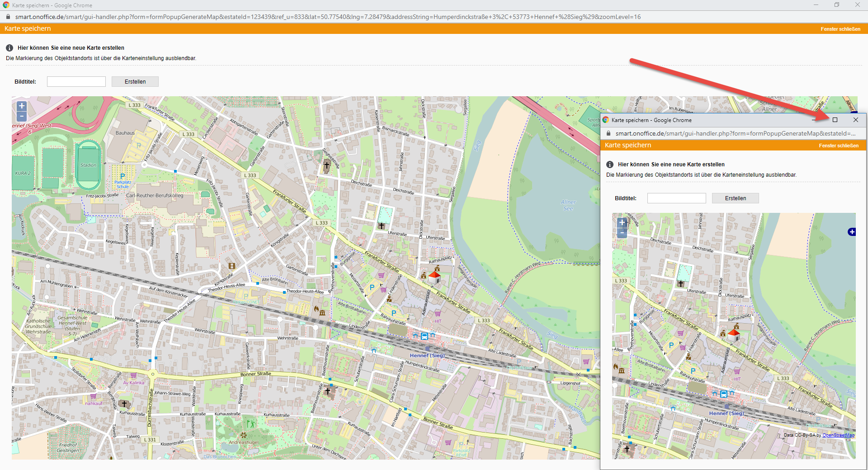Focus Bildtitel input field in small popup
This screenshot has height=470, width=868.
pos(676,198)
